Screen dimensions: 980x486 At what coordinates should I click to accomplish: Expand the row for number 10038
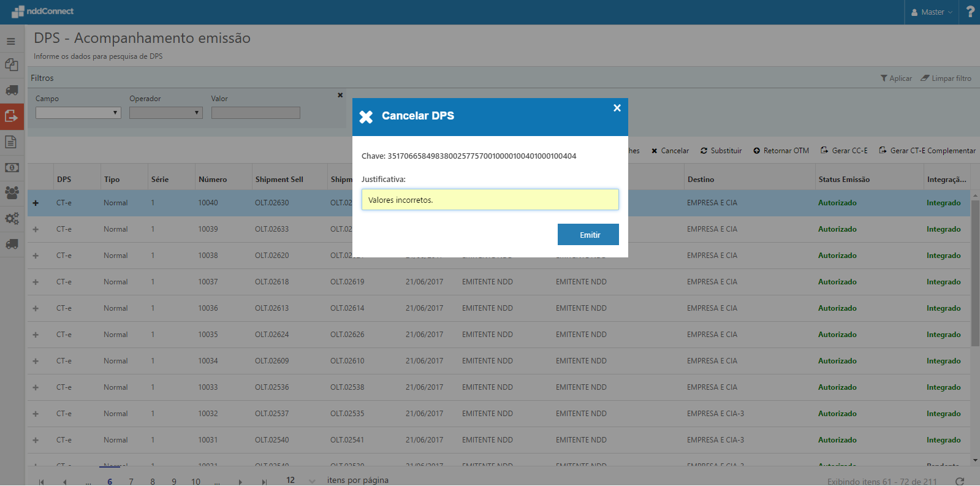click(x=36, y=256)
